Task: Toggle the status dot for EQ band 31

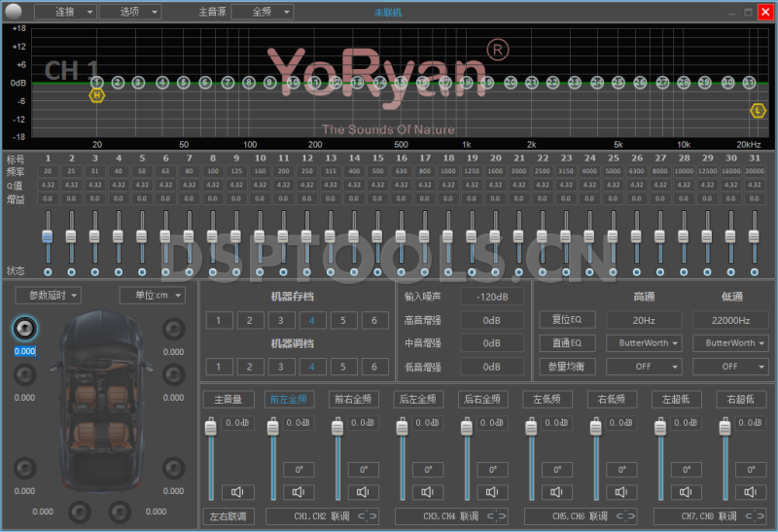Action: tap(754, 271)
